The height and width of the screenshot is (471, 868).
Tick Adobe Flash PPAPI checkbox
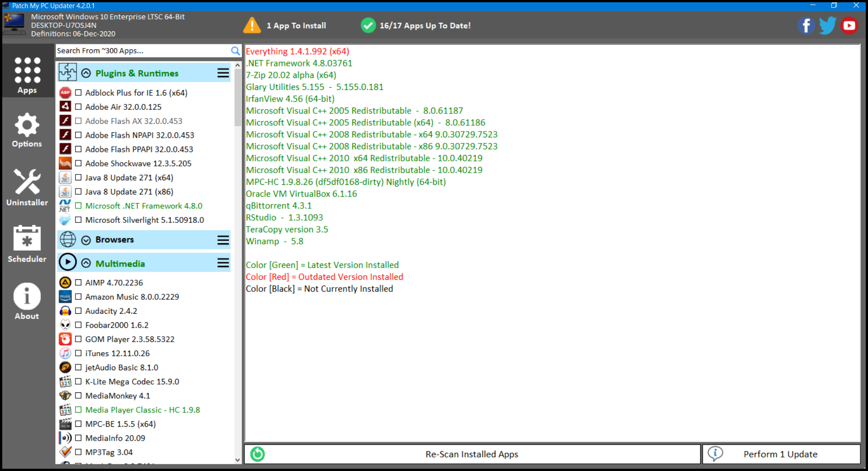pyautogui.click(x=78, y=149)
